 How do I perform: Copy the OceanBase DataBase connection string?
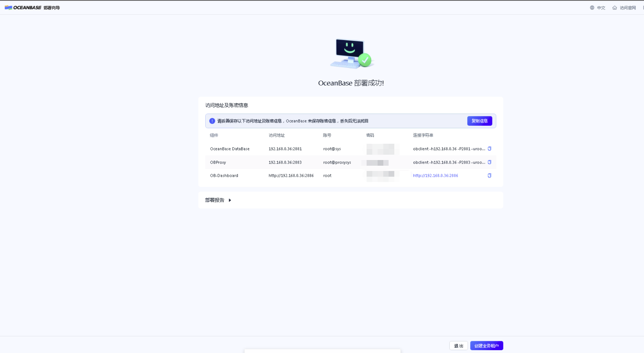click(x=490, y=149)
